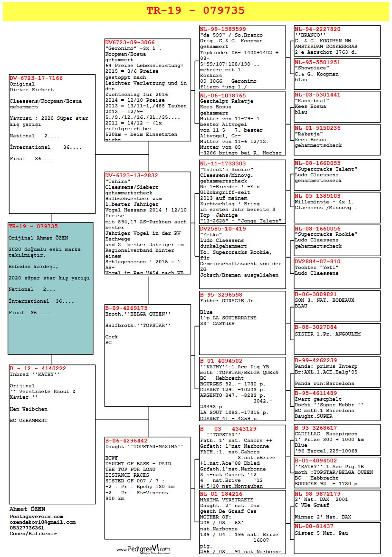Screen dimensions: 392x557
Task: Click ring number NL-94-2227820
Action: tap(318, 29)
